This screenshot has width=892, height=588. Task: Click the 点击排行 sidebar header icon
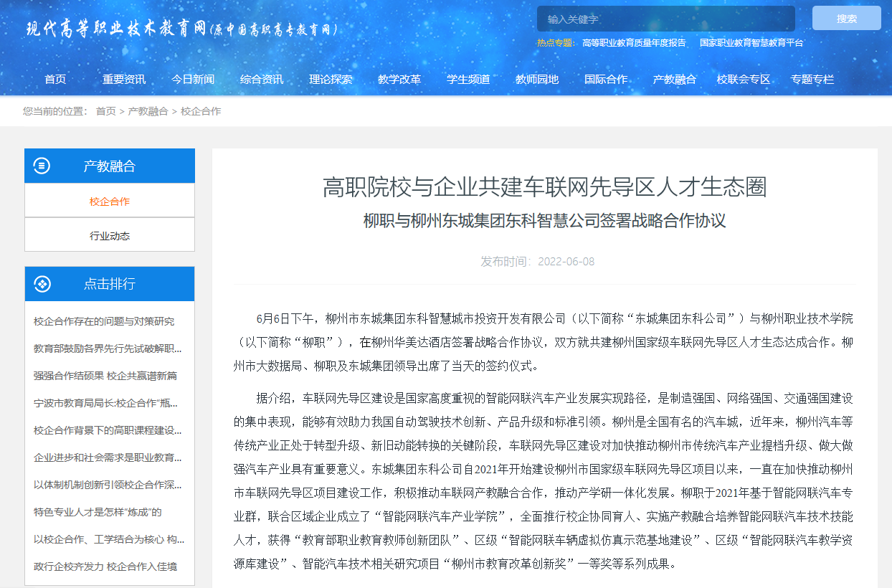pyautogui.click(x=42, y=284)
